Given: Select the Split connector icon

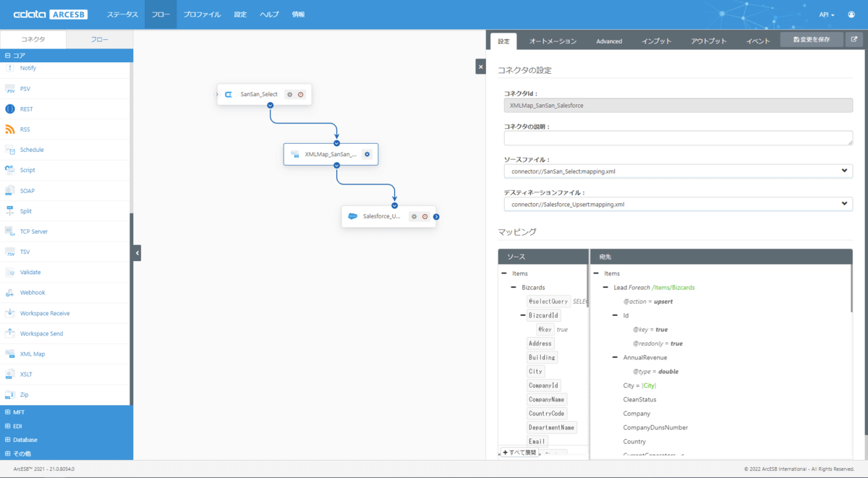Looking at the screenshot, I should [x=10, y=211].
